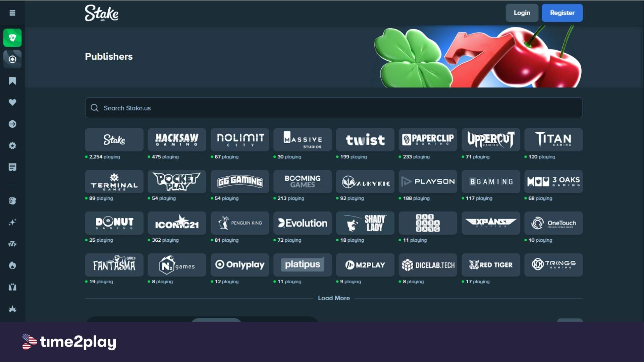Open Massive Studios publisher tile
This screenshot has height=362, width=644.
pos(303,139)
